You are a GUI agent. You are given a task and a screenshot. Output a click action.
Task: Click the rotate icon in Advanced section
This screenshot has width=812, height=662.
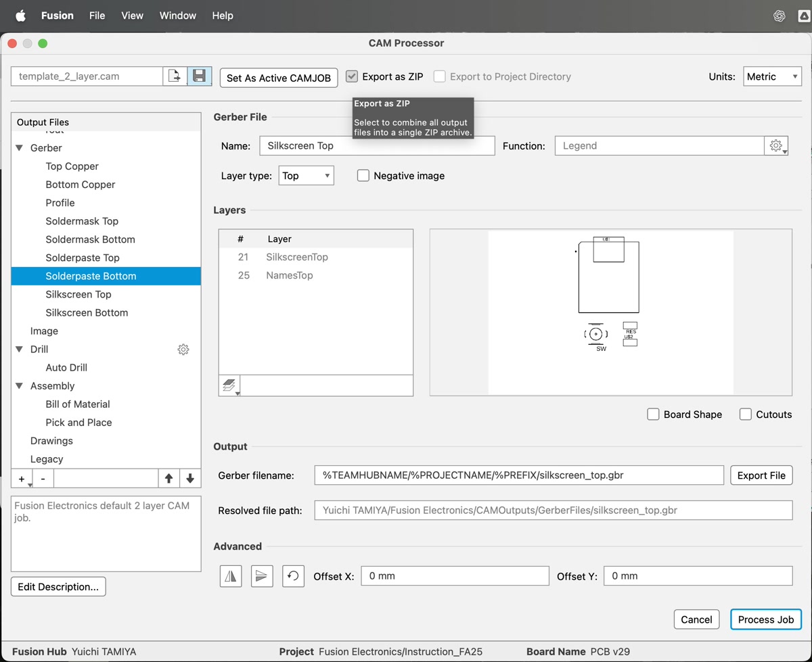tap(293, 576)
